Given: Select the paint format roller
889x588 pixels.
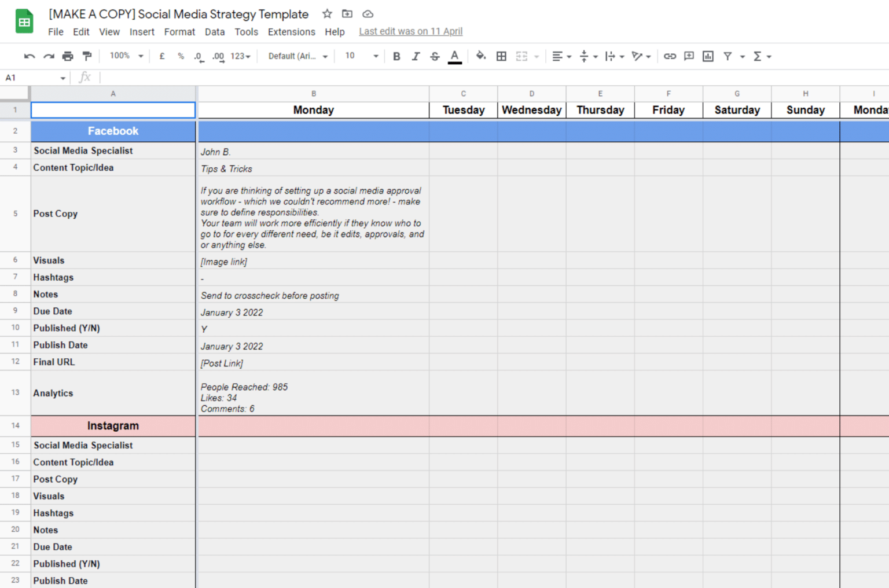Looking at the screenshot, I should [x=87, y=56].
